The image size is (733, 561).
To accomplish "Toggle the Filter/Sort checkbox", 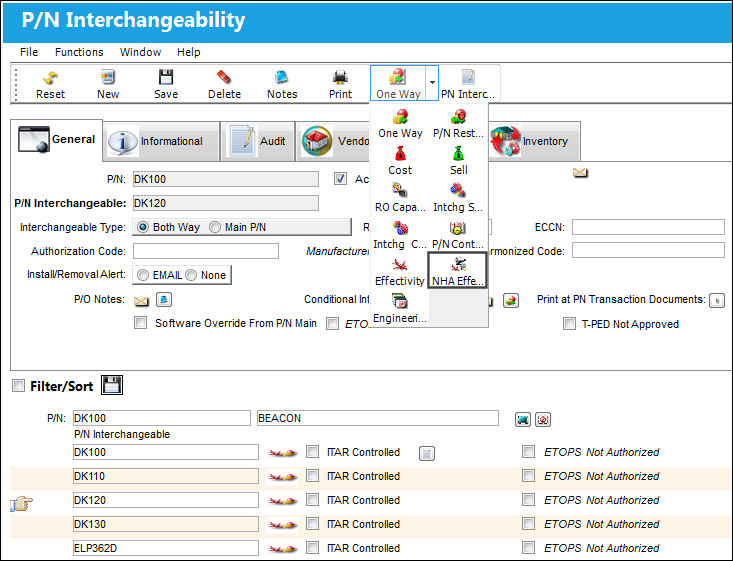I will pyautogui.click(x=18, y=386).
